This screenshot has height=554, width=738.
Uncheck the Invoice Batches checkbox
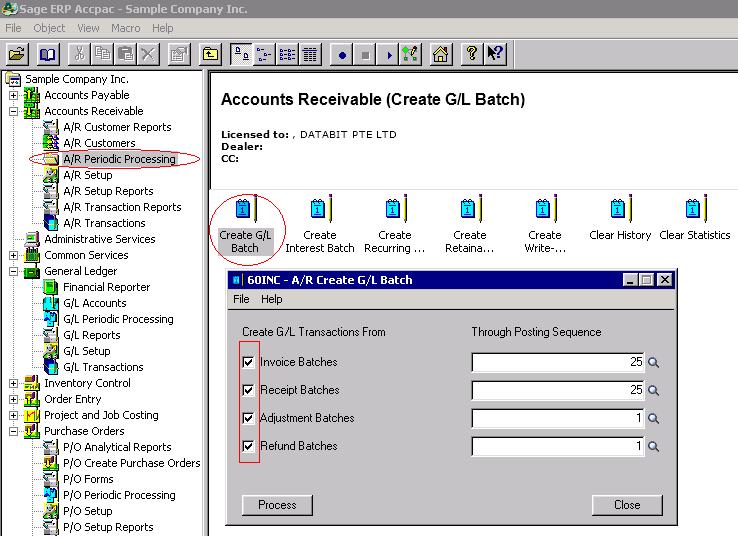click(x=248, y=362)
